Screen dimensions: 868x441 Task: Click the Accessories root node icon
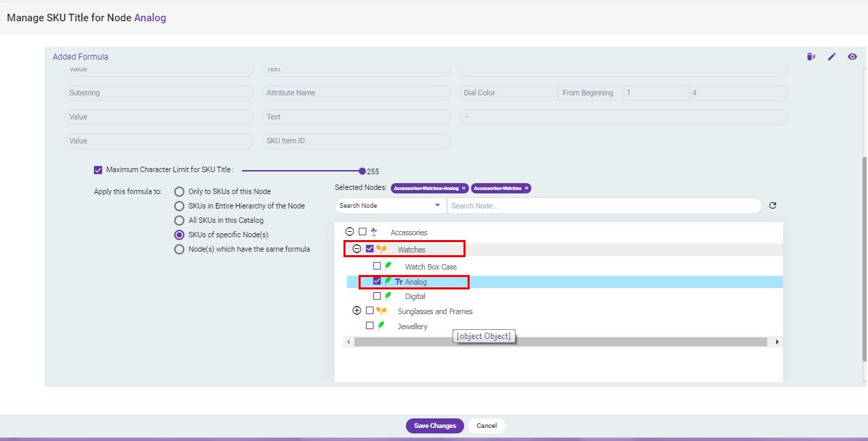coord(374,233)
